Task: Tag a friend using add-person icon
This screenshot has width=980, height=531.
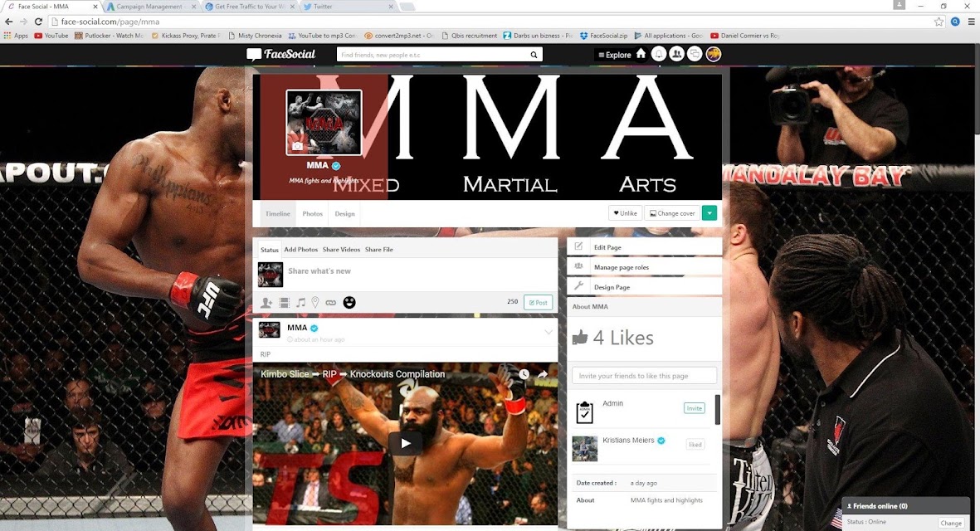Action: [x=266, y=302]
